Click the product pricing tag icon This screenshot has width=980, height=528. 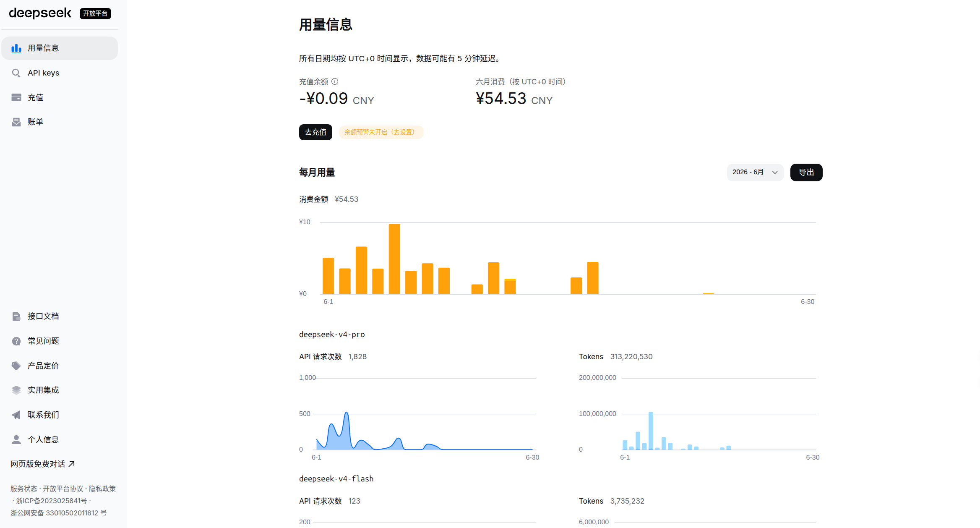point(16,366)
